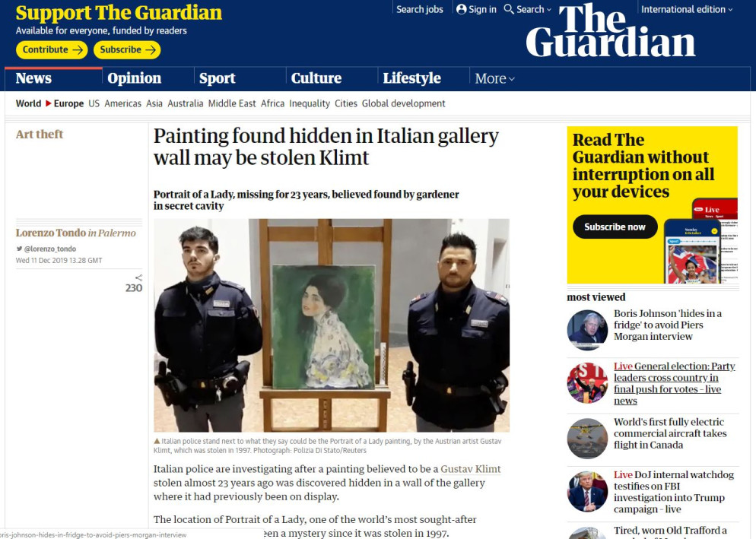Click the Subscribe now black button

(x=615, y=227)
